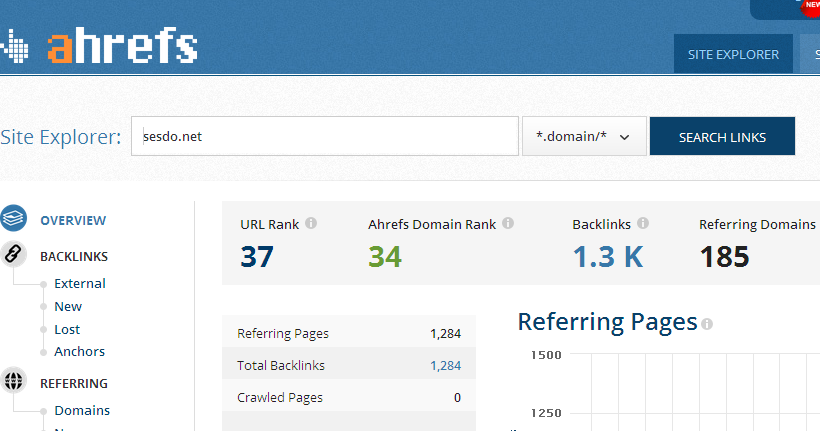
Task: Click the Referring Domains label
Action: 757,224
